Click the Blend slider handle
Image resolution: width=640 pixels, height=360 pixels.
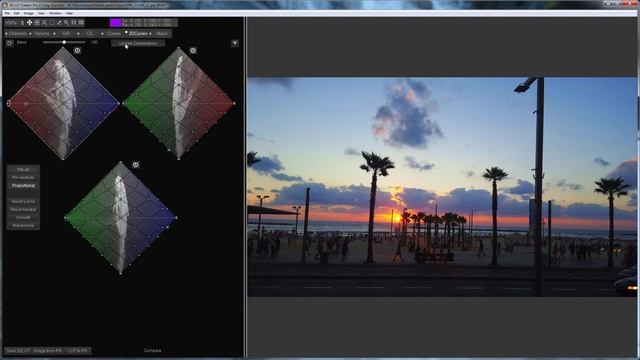click(x=64, y=42)
